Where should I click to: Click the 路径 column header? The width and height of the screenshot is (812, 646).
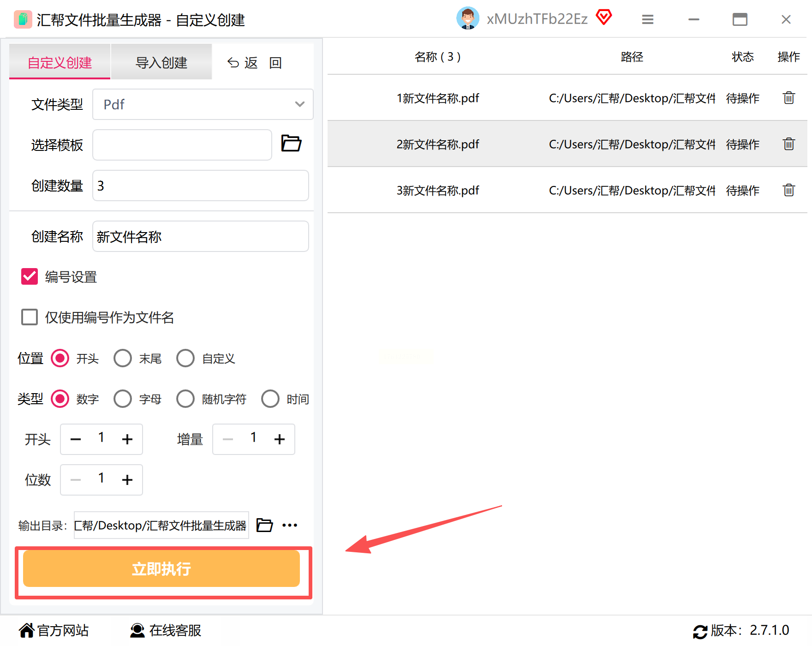632,57
